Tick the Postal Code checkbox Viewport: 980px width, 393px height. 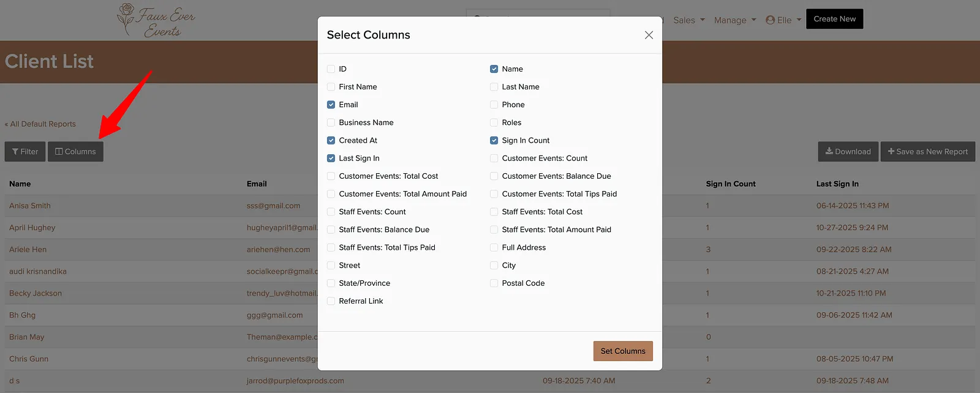click(x=494, y=283)
